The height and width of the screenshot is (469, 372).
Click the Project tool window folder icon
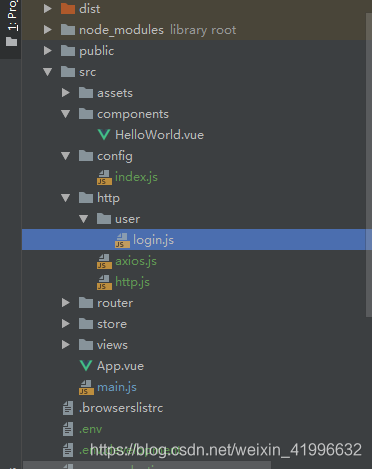[x=11, y=42]
